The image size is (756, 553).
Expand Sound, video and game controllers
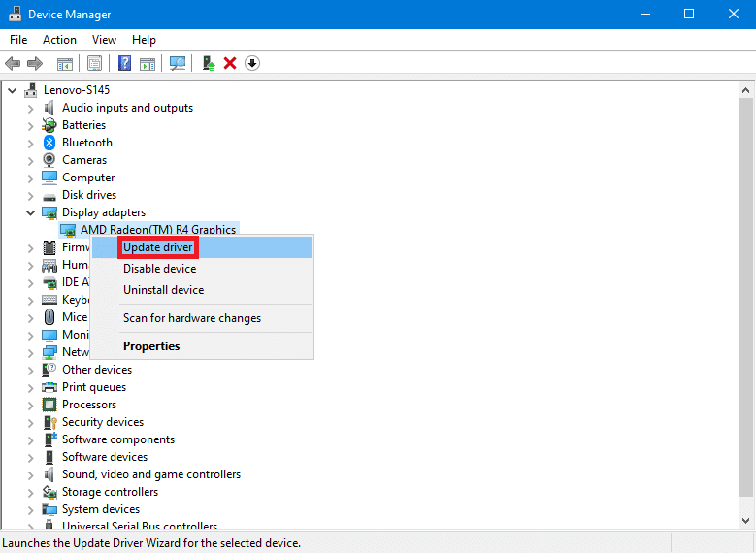click(31, 474)
